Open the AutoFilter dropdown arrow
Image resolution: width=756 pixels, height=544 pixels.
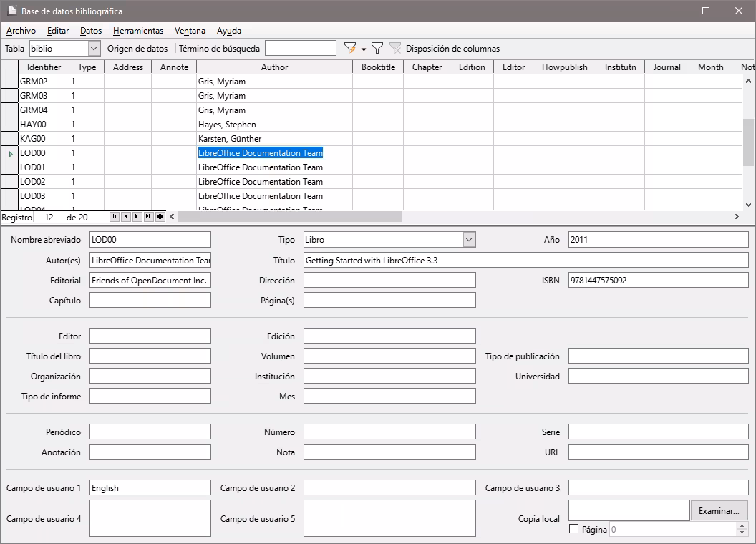pyautogui.click(x=364, y=49)
